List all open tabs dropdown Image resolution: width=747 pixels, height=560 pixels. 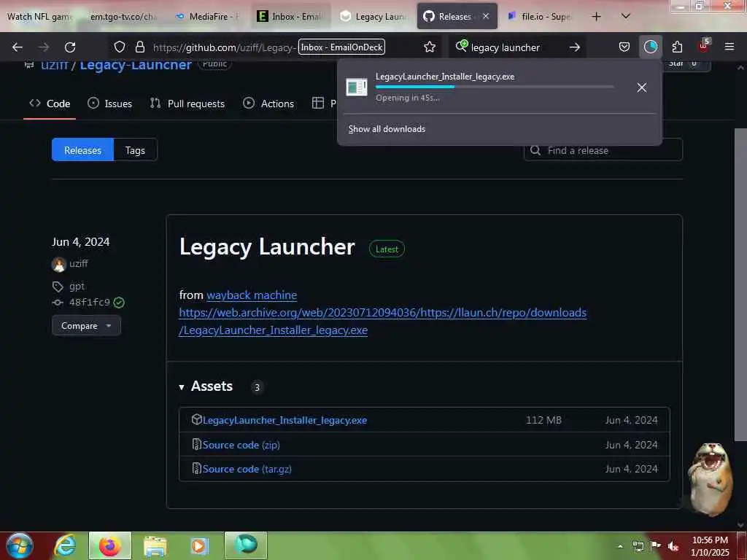[626, 16]
